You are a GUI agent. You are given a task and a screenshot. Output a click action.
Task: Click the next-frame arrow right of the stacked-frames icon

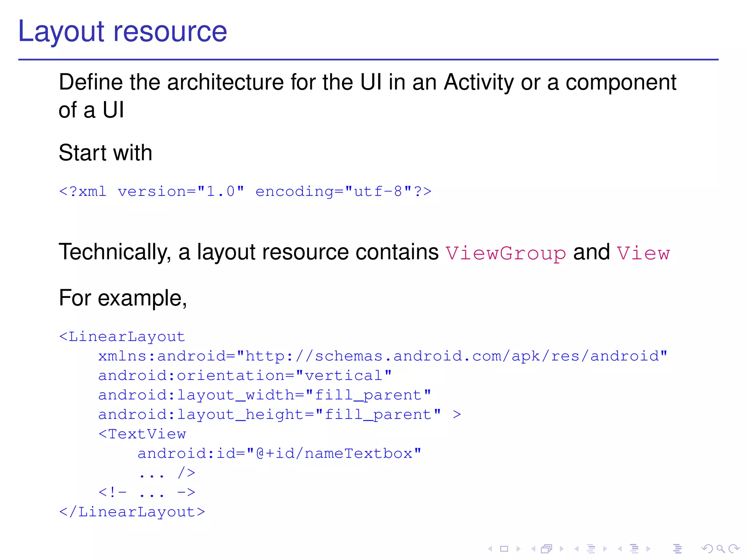pyautogui.click(x=562, y=549)
